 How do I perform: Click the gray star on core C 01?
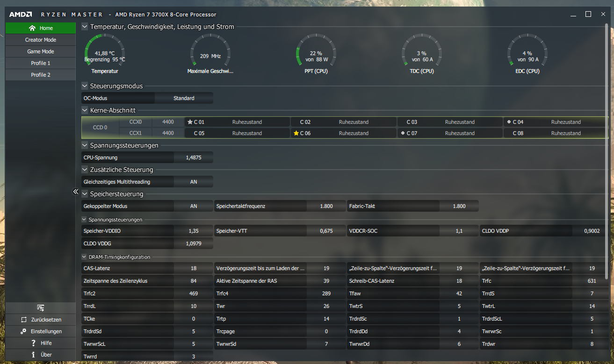190,122
